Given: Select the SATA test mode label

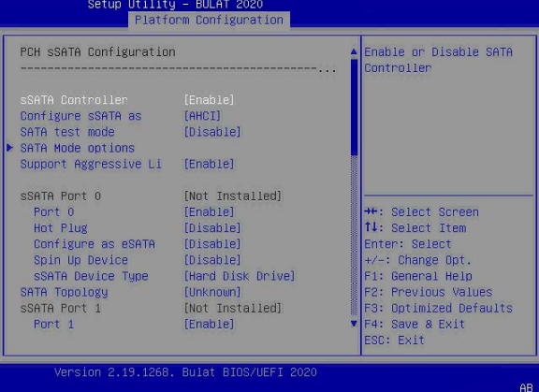Looking at the screenshot, I should click(x=67, y=132).
